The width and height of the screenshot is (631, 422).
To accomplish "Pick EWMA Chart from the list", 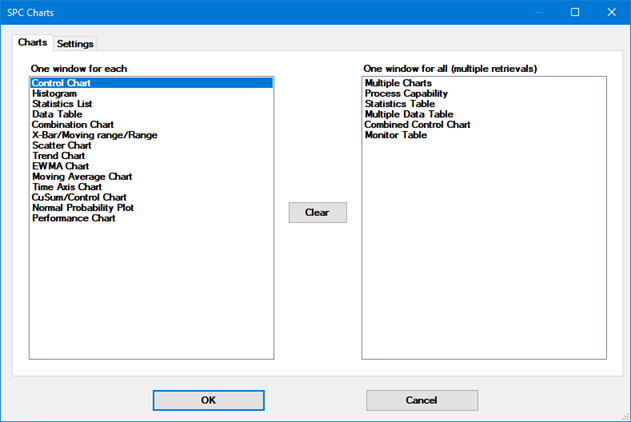I will [60, 166].
